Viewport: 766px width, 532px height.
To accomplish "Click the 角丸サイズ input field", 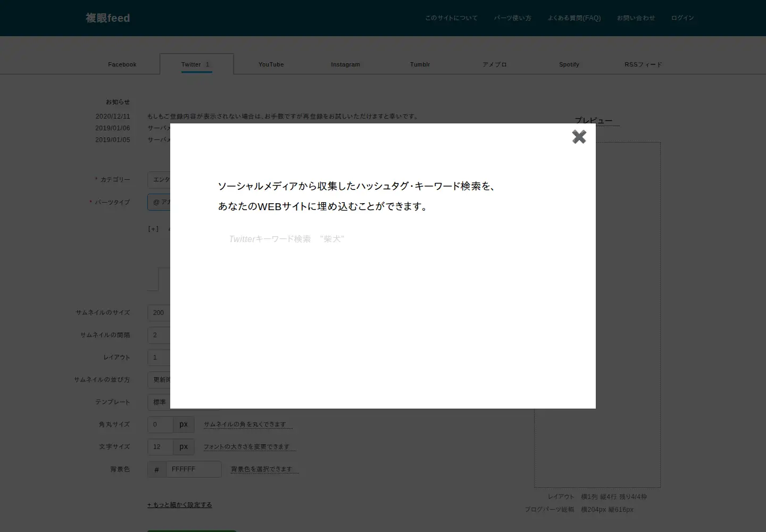I will 160,425.
